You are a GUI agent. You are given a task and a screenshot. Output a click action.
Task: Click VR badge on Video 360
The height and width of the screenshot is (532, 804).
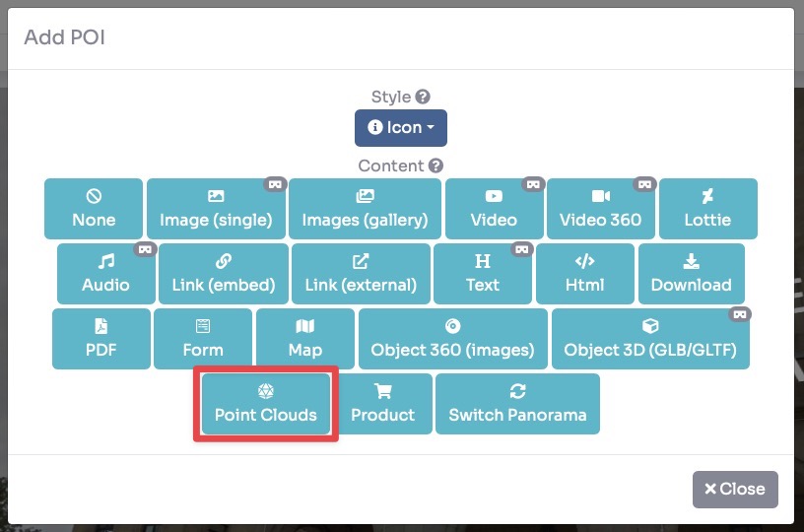(x=644, y=184)
